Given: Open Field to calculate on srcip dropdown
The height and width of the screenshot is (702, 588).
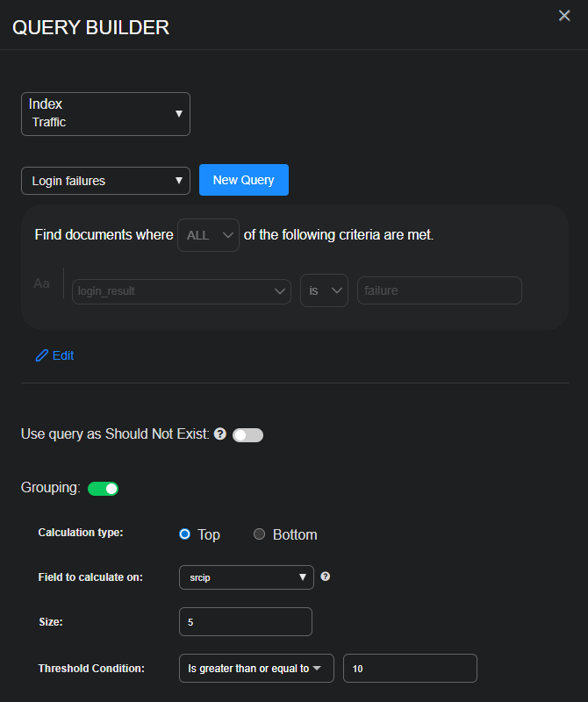Looking at the screenshot, I should pos(246,577).
